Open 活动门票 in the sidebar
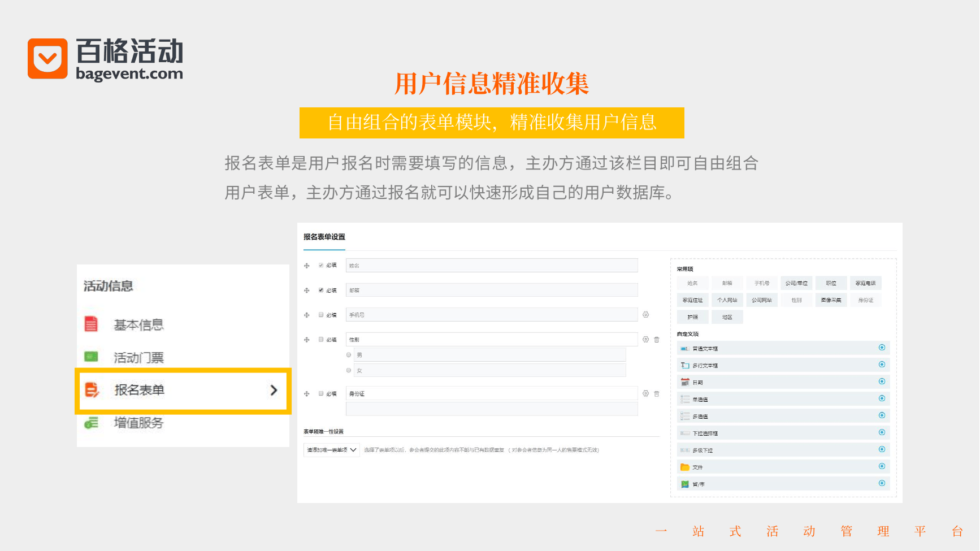Viewport: 980px width, 551px height. tap(138, 358)
